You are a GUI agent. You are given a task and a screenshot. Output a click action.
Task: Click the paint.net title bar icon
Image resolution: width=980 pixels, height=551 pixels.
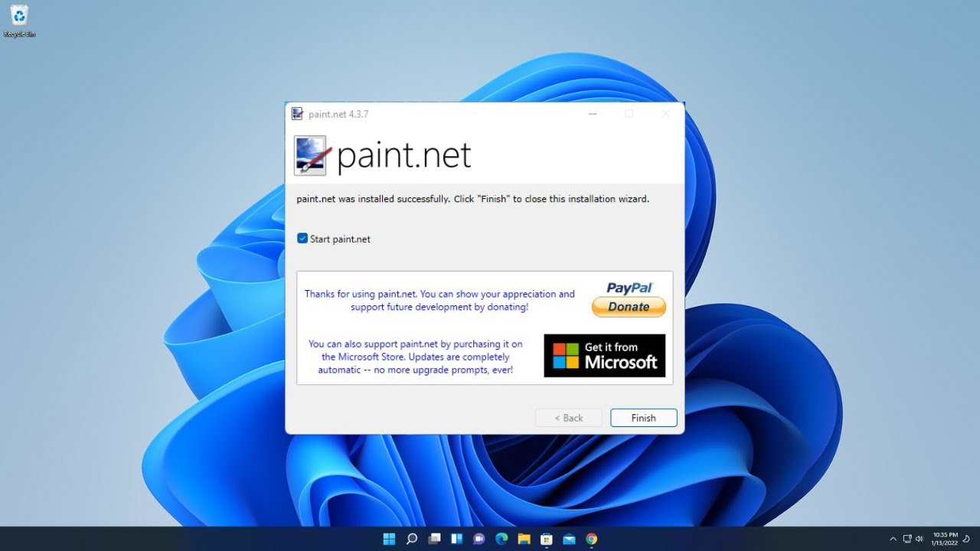pyautogui.click(x=297, y=114)
